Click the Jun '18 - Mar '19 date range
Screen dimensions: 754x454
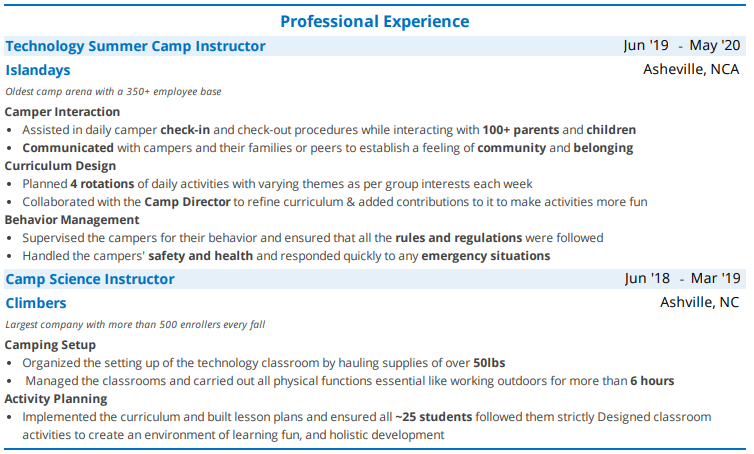coord(682,278)
